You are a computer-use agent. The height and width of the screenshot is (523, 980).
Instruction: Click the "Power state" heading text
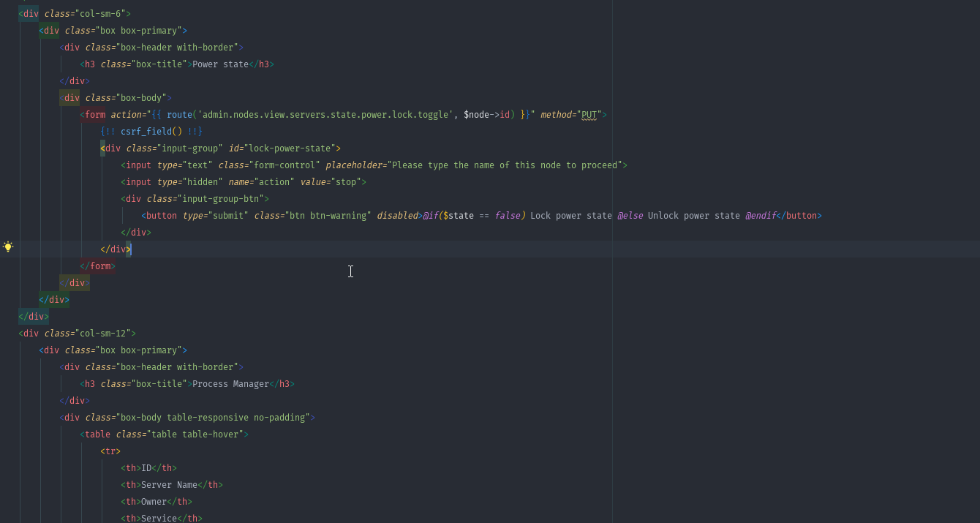220,64
